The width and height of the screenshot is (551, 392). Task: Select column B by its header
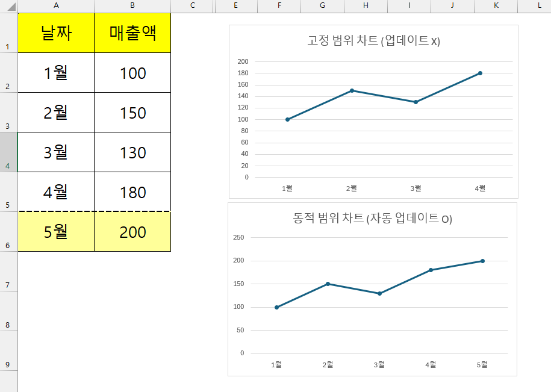[132, 5]
